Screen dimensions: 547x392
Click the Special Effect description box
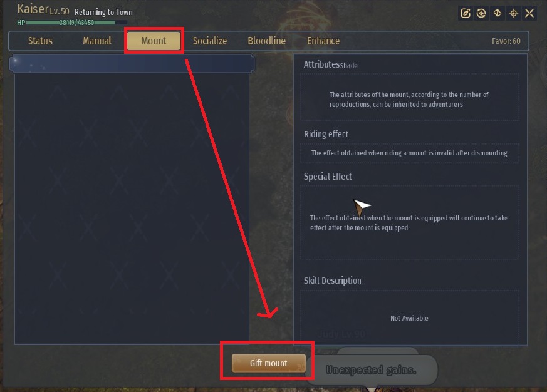410,223
